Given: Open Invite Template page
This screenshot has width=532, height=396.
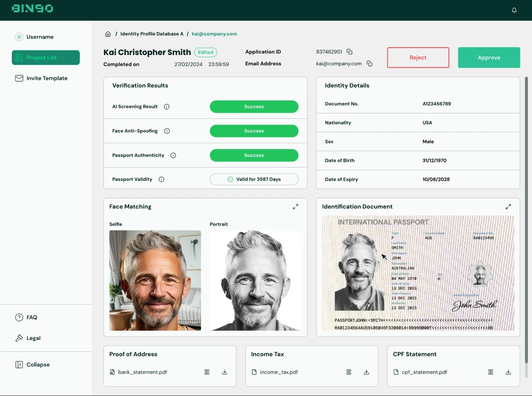Looking at the screenshot, I should (x=42, y=78).
